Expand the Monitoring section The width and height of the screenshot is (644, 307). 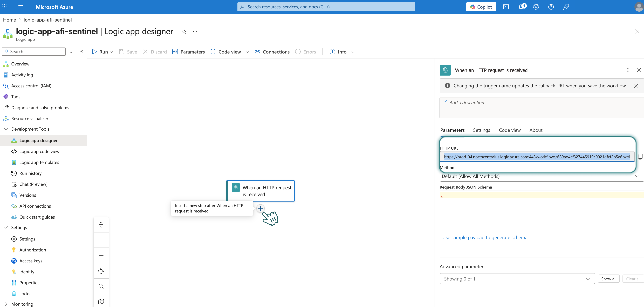click(x=6, y=304)
